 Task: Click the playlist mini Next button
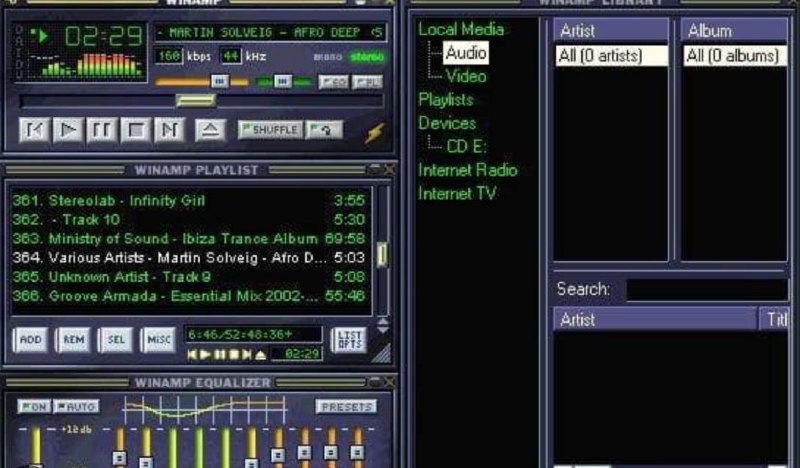coord(247,354)
